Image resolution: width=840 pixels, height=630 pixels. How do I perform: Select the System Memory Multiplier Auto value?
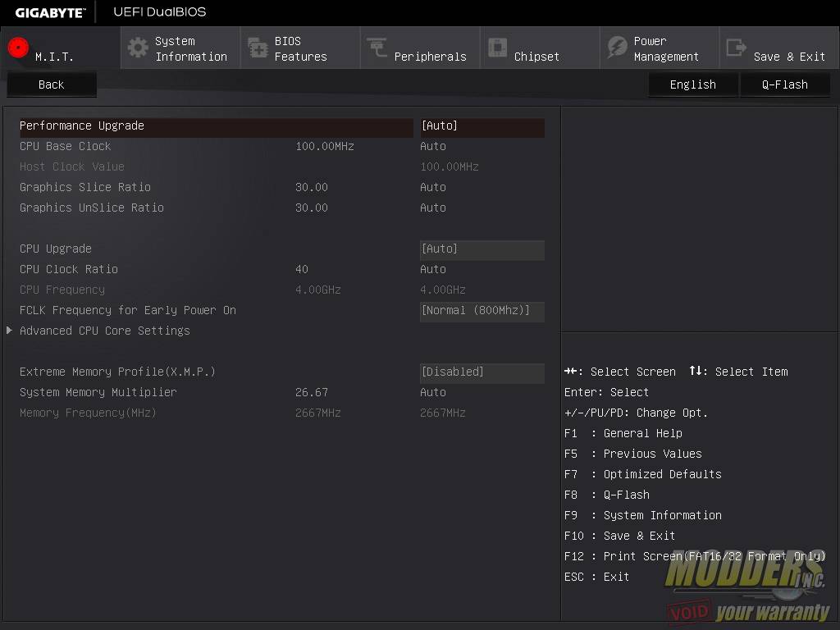click(x=433, y=393)
